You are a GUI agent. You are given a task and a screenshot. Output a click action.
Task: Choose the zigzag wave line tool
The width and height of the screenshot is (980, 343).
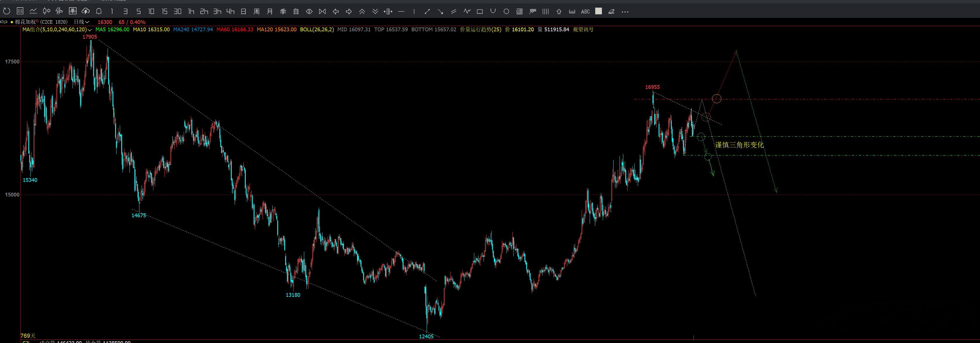click(467, 11)
